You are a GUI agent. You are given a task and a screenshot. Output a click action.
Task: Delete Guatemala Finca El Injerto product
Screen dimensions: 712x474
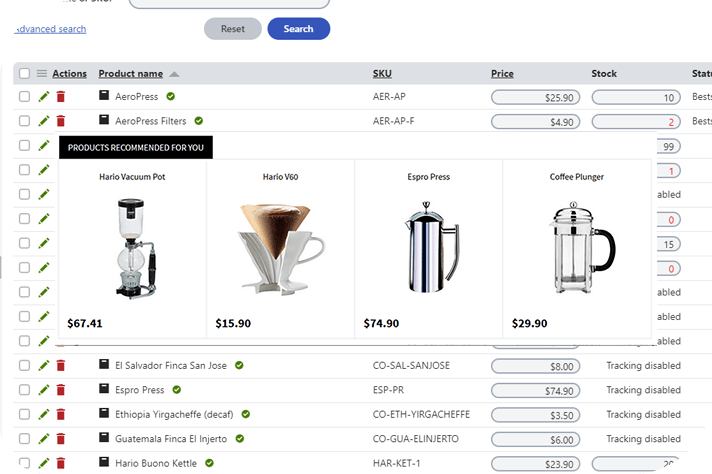tap(61, 439)
